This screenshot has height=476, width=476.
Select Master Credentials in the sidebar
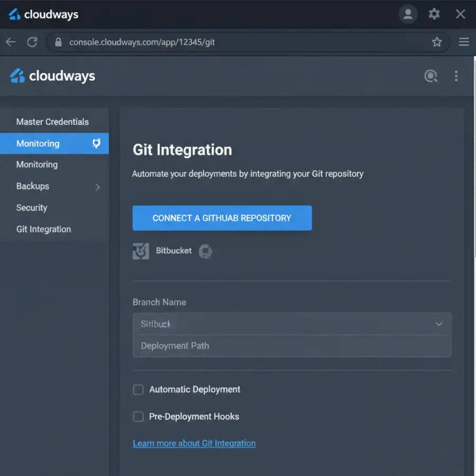pos(51,122)
